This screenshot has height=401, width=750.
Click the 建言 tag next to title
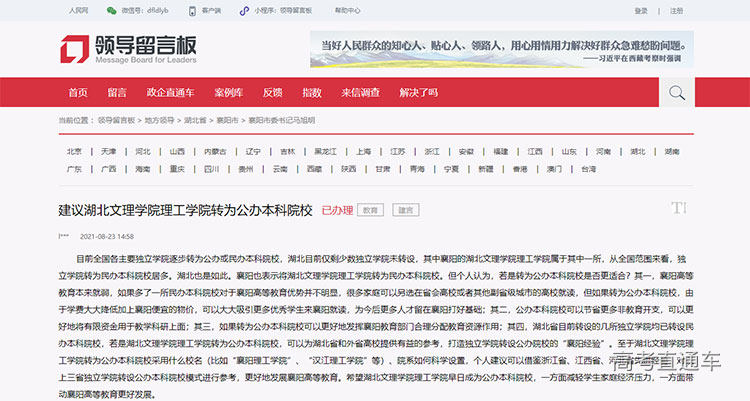coord(405,211)
